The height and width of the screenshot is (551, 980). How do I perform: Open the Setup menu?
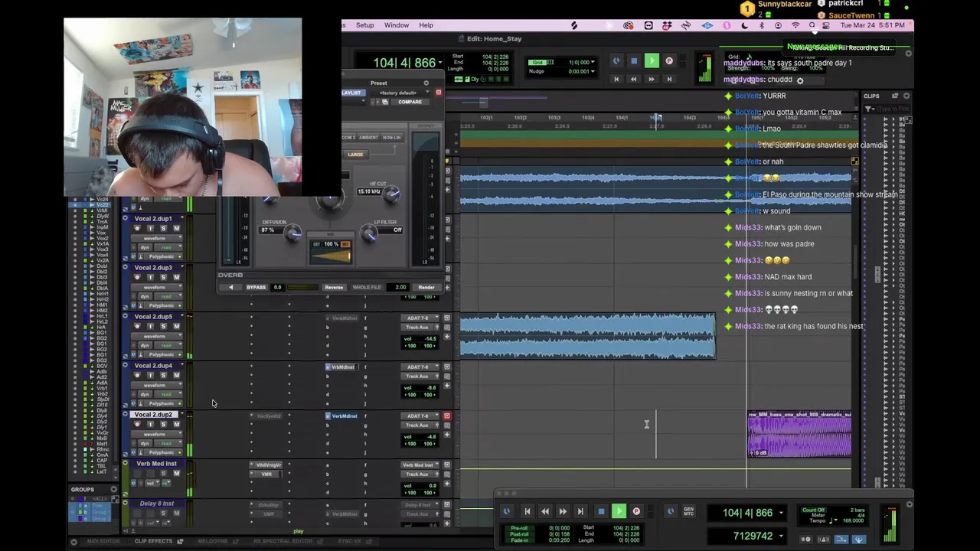coord(364,25)
